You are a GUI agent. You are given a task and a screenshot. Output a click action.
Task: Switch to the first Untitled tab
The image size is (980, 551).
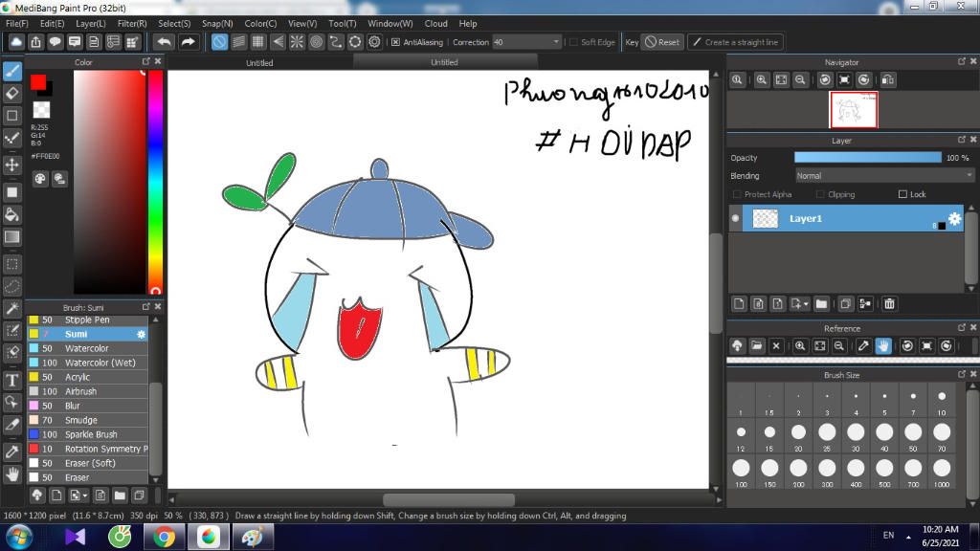point(259,62)
